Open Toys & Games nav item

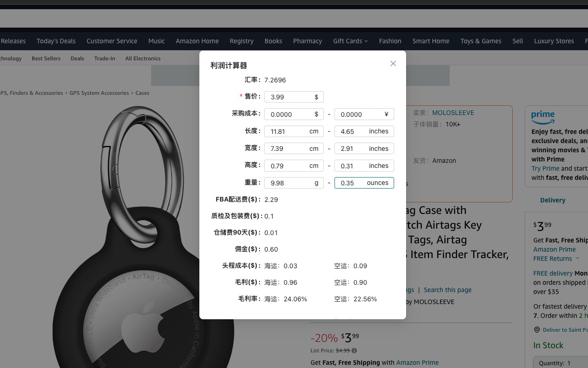pos(481,41)
